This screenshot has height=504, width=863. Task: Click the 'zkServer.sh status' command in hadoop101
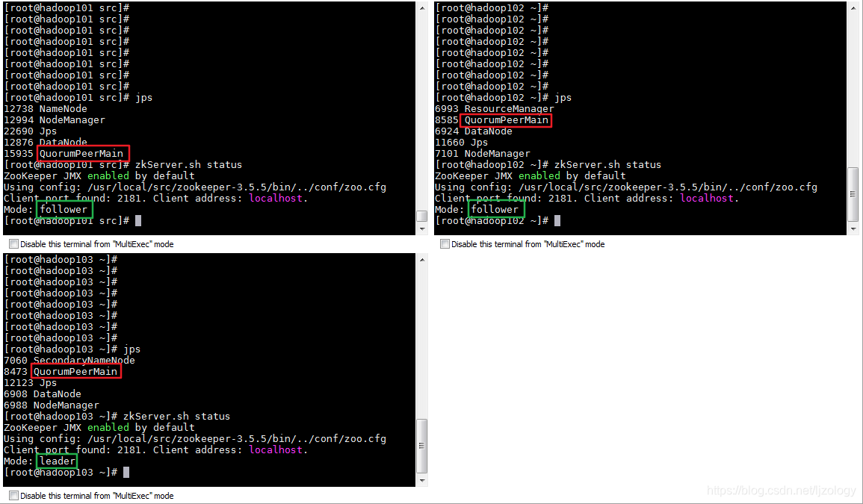(188, 164)
